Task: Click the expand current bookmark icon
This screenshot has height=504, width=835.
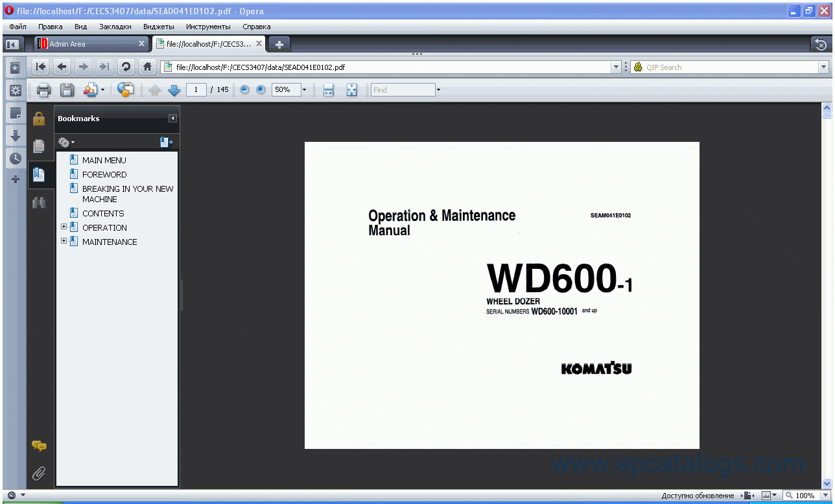Action: click(x=167, y=142)
